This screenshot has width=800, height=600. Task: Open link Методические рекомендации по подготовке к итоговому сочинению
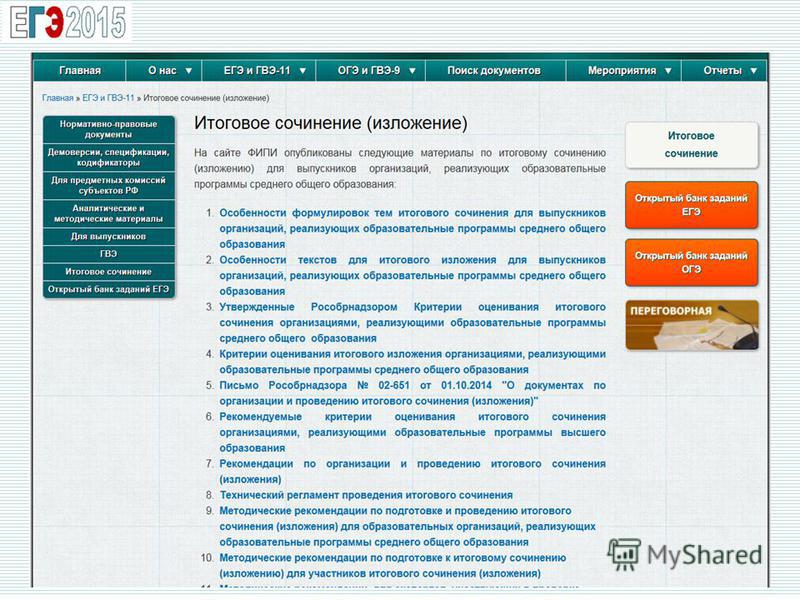[x=393, y=565]
